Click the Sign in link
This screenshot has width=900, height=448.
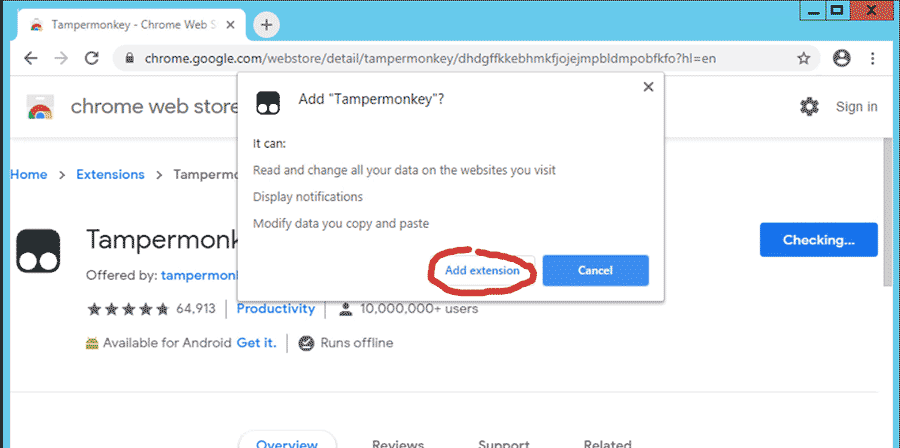click(x=856, y=107)
